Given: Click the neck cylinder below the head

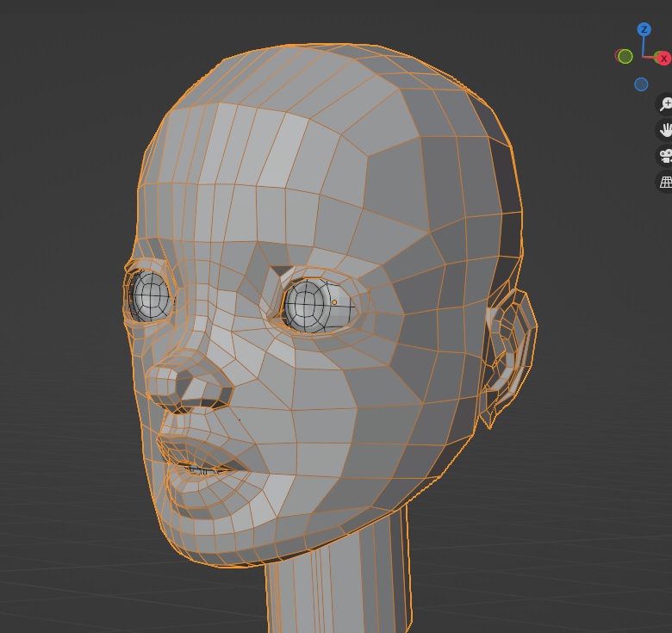Looking at the screenshot, I should 336,586.
